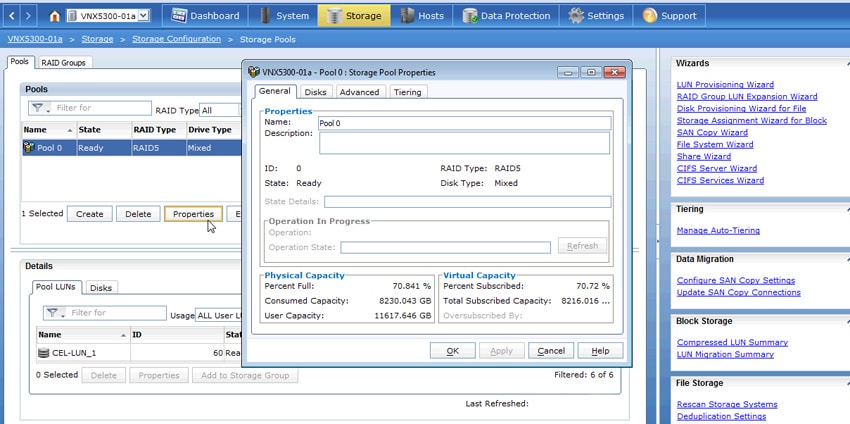Open the CIFS Services Wizard link
Viewport: 850px width, 424px height.
point(720,180)
